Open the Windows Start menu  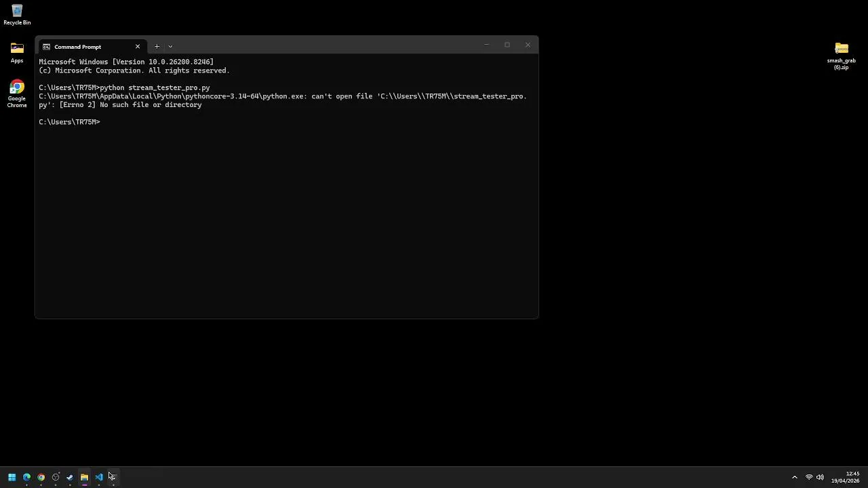(12, 477)
